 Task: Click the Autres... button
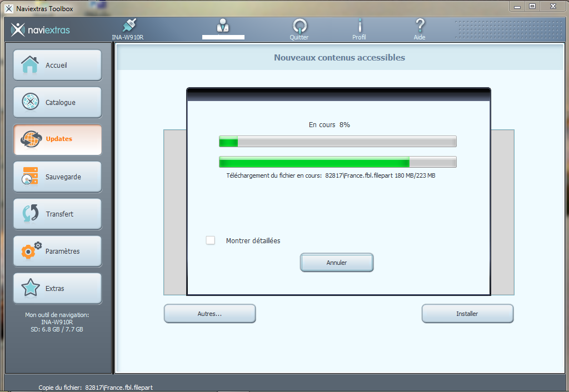209,314
